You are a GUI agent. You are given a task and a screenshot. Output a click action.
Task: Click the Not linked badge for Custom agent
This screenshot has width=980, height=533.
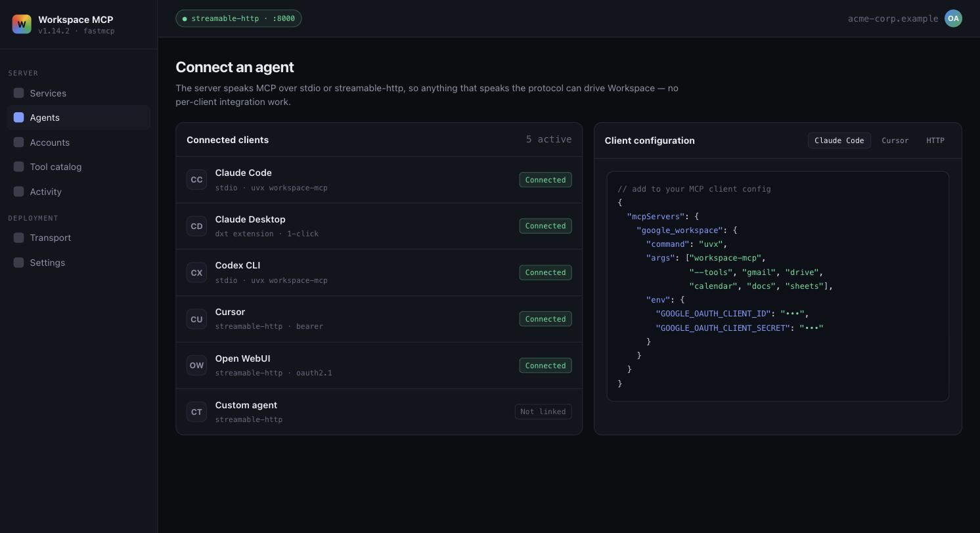tap(543, 412)
